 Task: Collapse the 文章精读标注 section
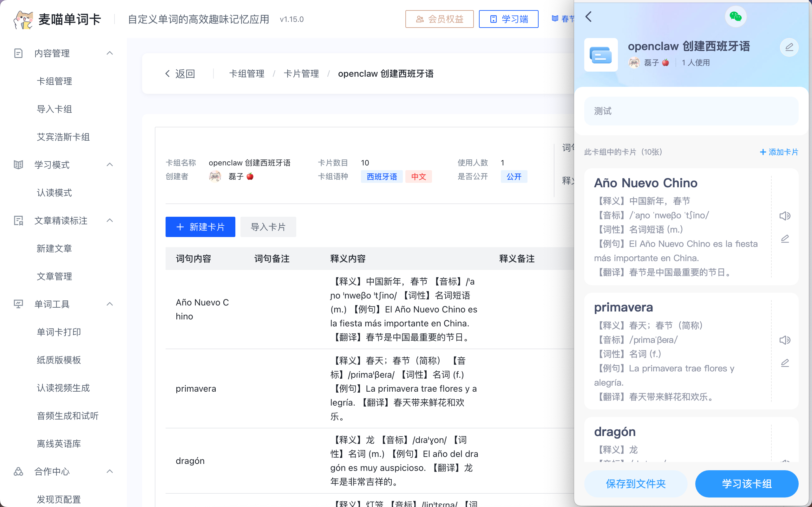[109, 220]
